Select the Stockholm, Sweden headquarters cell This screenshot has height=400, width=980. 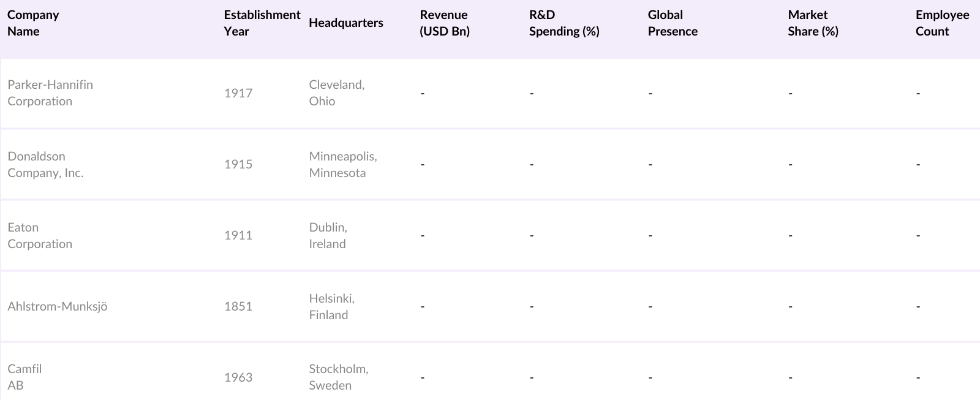(x=338, y=377)
